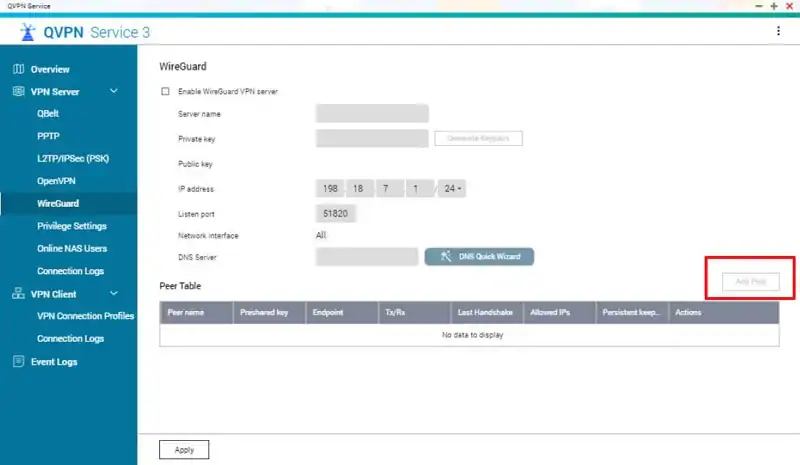Maximize the QVPN Service window

pos(774,6)
